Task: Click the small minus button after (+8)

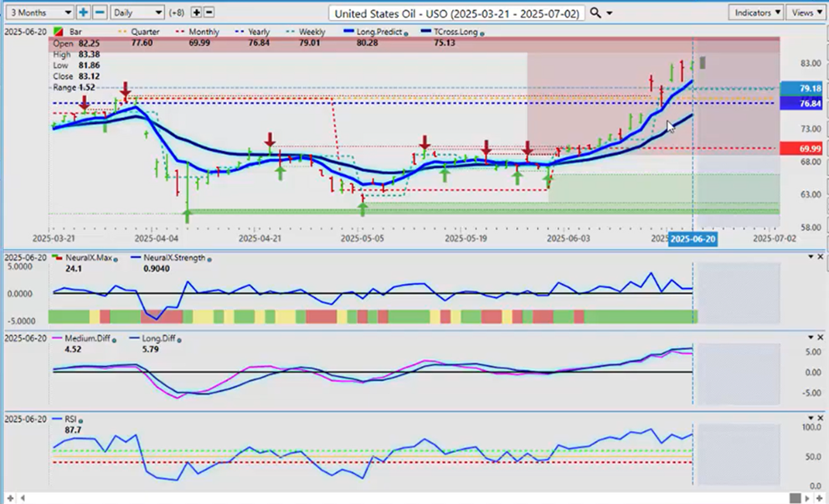Action: (x=209, y=13)
